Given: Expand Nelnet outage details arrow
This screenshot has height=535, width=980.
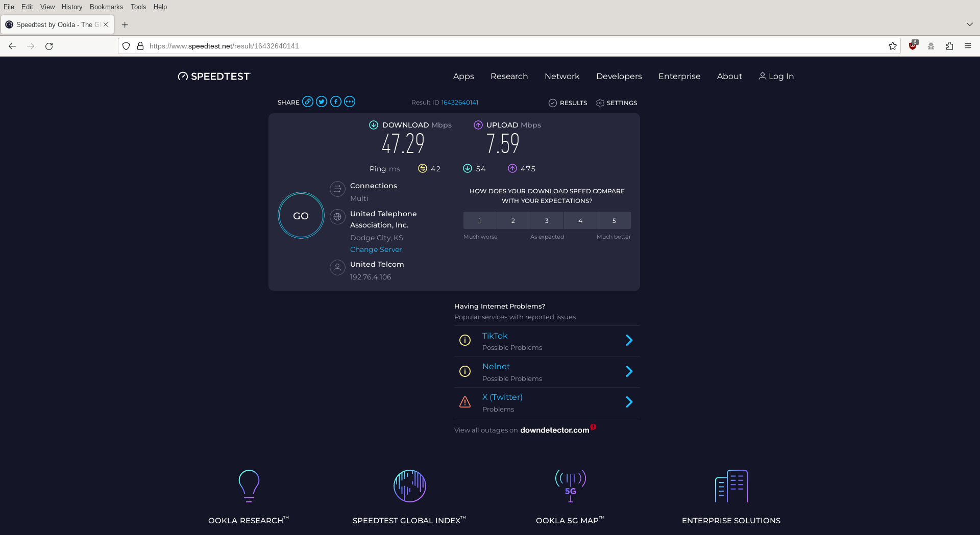Looking at the screenshot, I should click(x=629, y=371).
